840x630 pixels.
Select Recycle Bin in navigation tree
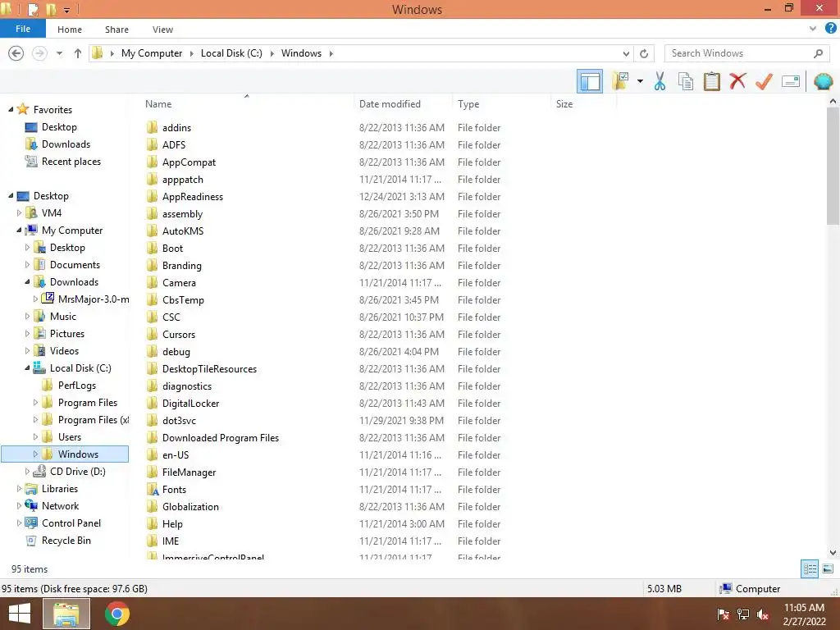pyautogui.click(x=66, y=540)
